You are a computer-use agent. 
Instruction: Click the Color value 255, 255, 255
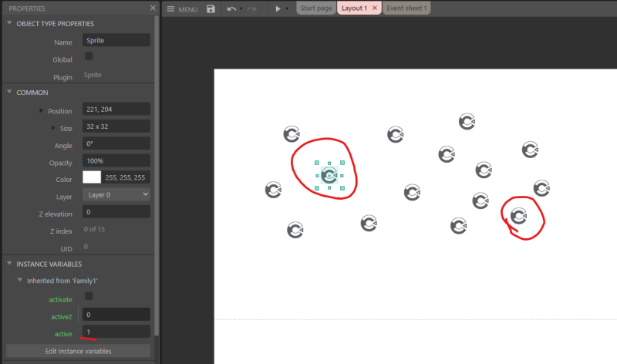pos(125,177)
